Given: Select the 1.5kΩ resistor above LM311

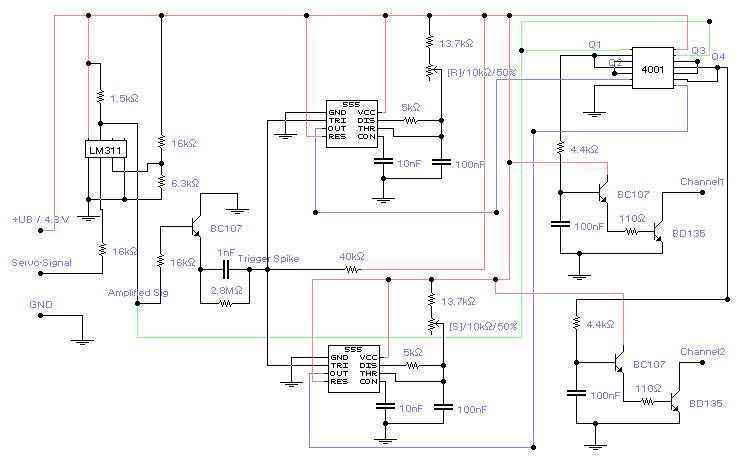Looking at the screenshot, I should (100, 97).
